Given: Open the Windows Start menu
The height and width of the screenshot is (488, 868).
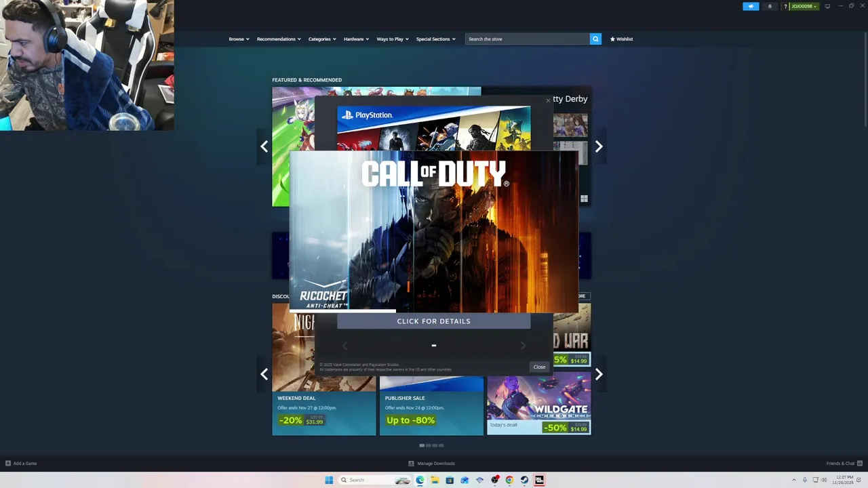Looking at the screenshot, I should coord(329,480).
